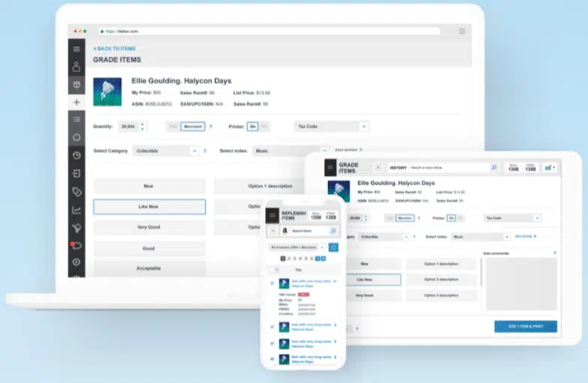Image resolution: width=588 pixels, height=383 pixels.
Task: Open the Tax Code dropdown on laptop
Action: click(x=332, y=127)
